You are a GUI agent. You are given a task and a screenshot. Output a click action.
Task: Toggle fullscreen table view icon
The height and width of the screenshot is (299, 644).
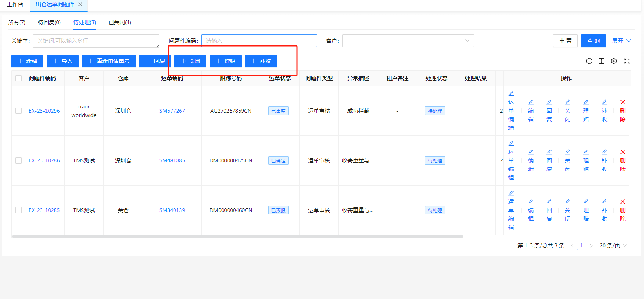coord(626,61)
